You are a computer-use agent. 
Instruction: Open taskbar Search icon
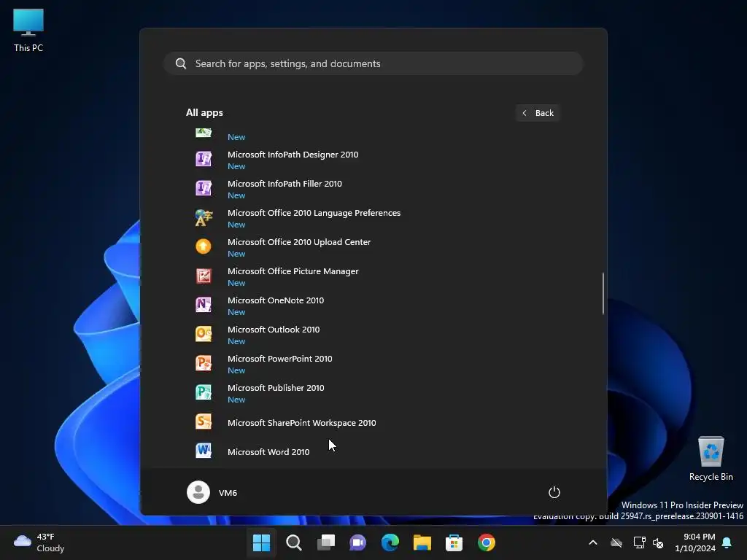294,542
